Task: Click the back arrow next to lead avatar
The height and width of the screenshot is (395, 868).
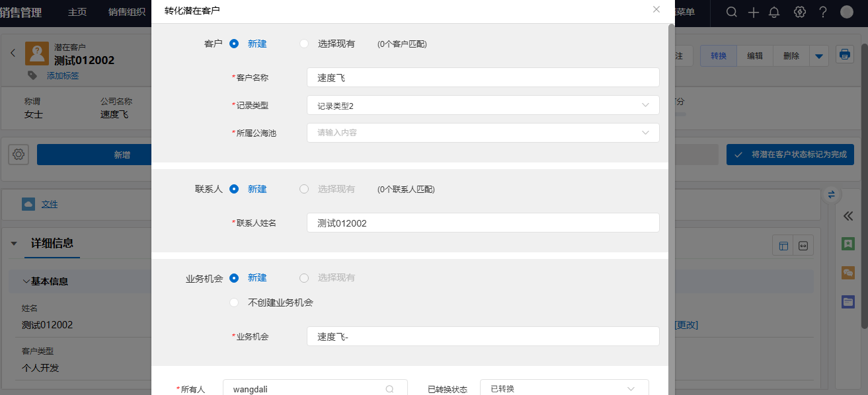Action: (x=13, y=53)
